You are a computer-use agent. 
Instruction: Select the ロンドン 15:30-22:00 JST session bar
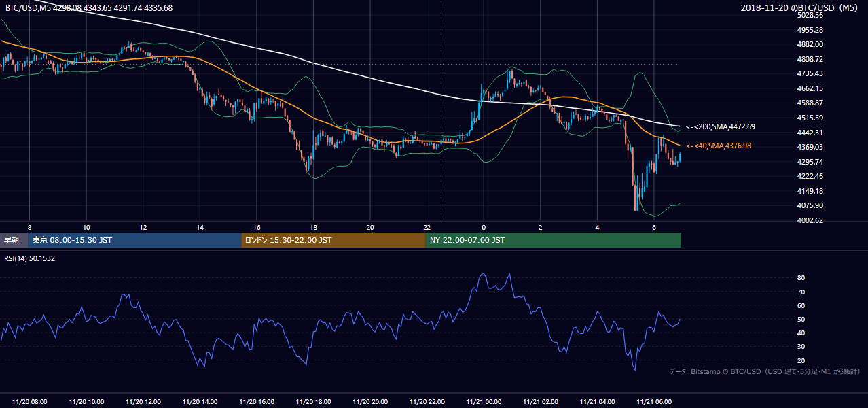coord(333,240)
